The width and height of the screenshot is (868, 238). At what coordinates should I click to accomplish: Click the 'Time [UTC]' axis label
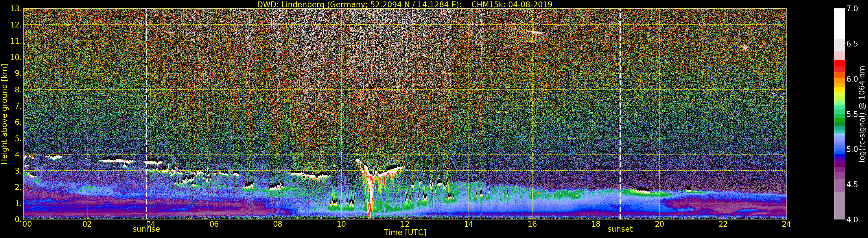point(405,232)
